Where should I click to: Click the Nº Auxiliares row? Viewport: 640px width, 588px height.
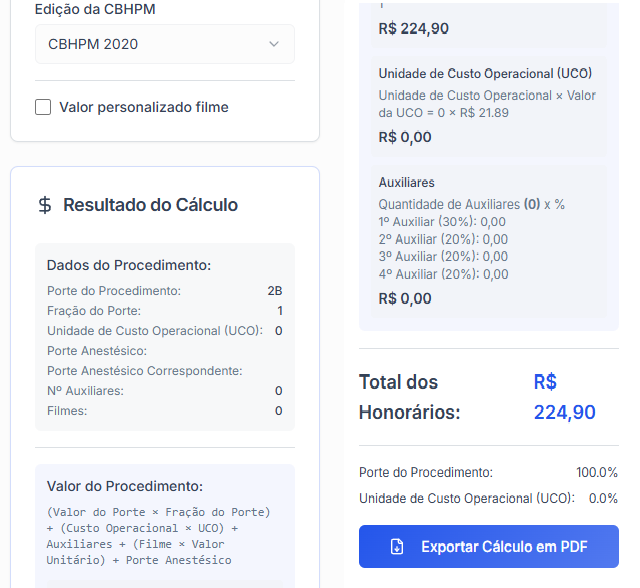164,391
